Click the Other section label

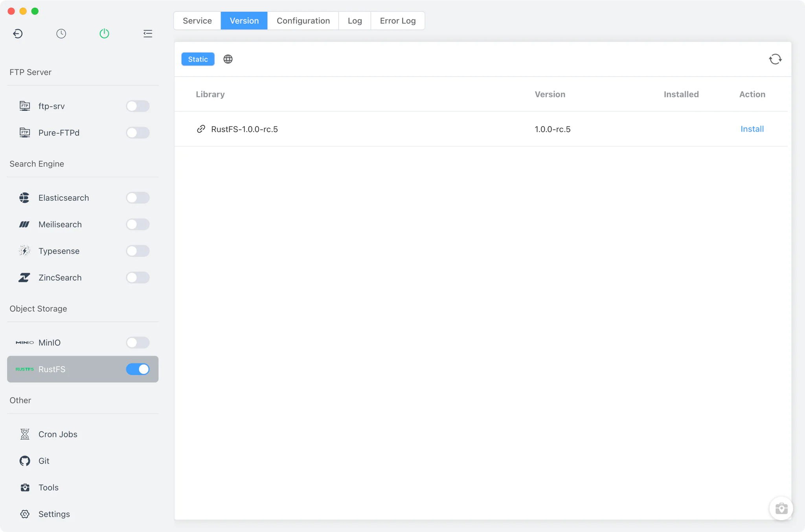(20, 400)
